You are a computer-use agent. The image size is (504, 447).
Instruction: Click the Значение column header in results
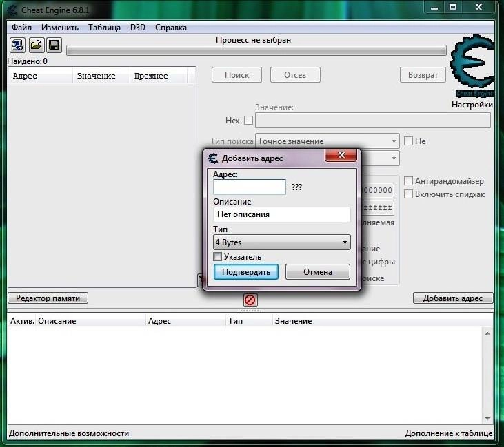coord(101,76)
